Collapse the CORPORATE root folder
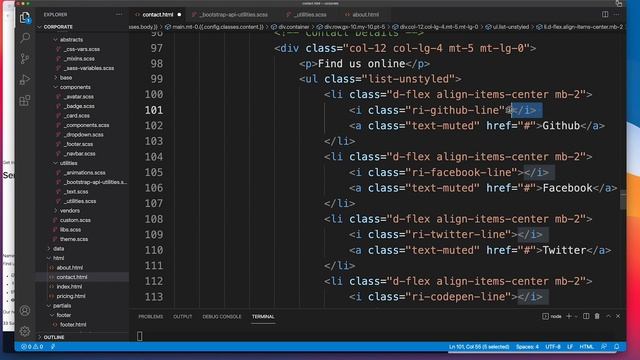The width and height of the screenshot is (640, 360). tap(58, 27)
